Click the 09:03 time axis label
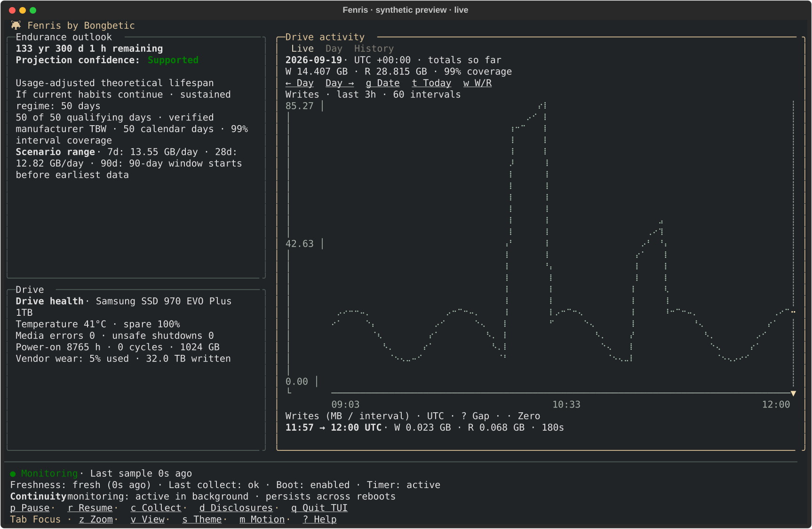 click(x=345, y=405)
